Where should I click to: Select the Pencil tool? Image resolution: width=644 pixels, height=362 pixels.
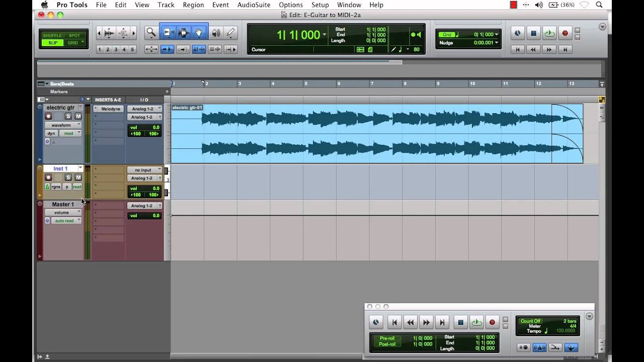(x=230, y=33)
